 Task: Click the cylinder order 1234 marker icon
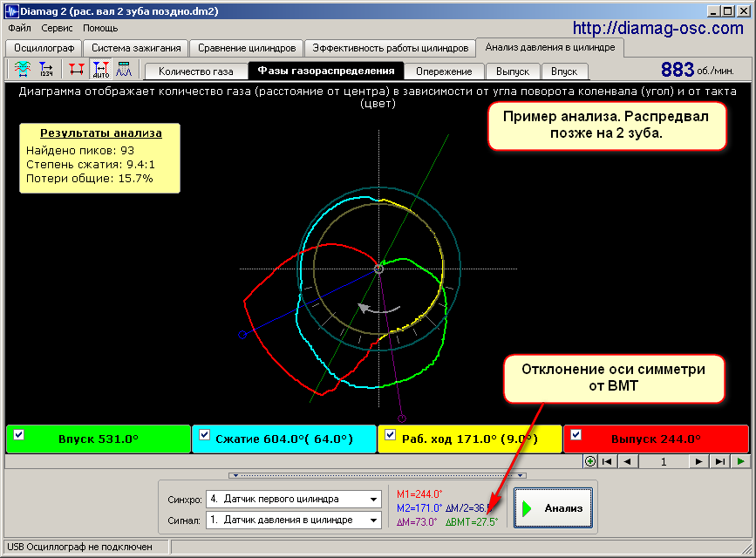[46, 70]
